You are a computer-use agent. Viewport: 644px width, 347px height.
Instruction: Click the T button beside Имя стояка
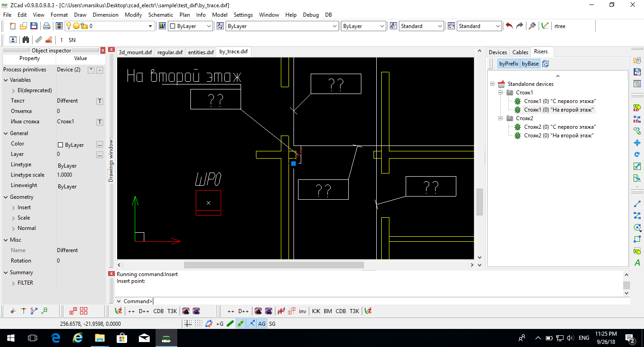coord(100,122)
